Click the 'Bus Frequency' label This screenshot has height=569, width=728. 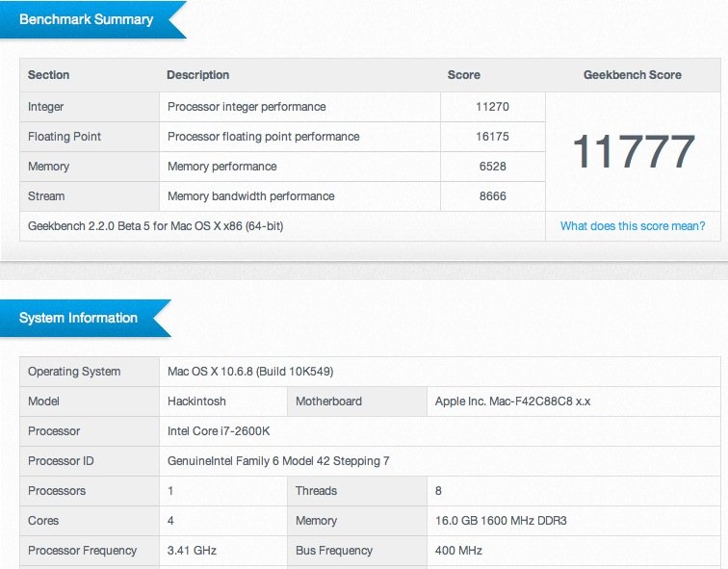pos(334,551)
